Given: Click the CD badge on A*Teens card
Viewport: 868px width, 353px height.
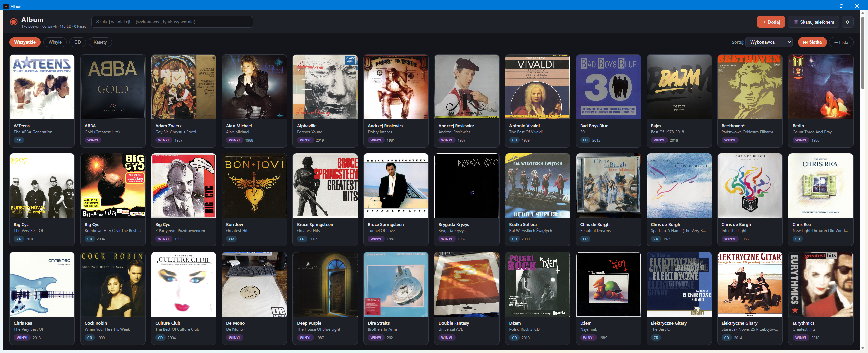Looking at the screenshot, I should tap(19, 140).
